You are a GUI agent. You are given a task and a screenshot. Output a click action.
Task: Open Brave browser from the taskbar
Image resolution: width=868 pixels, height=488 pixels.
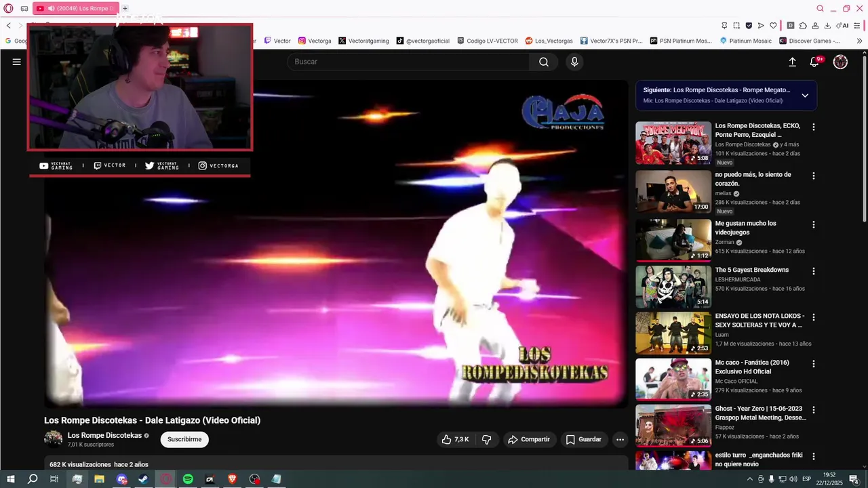(x=232, y=479)
